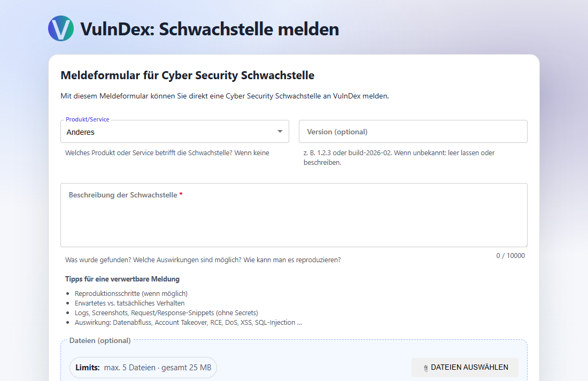Click the helper text asking "Was wurde gefunden?"
Screen dimensions: 588x381
(204, 259)
